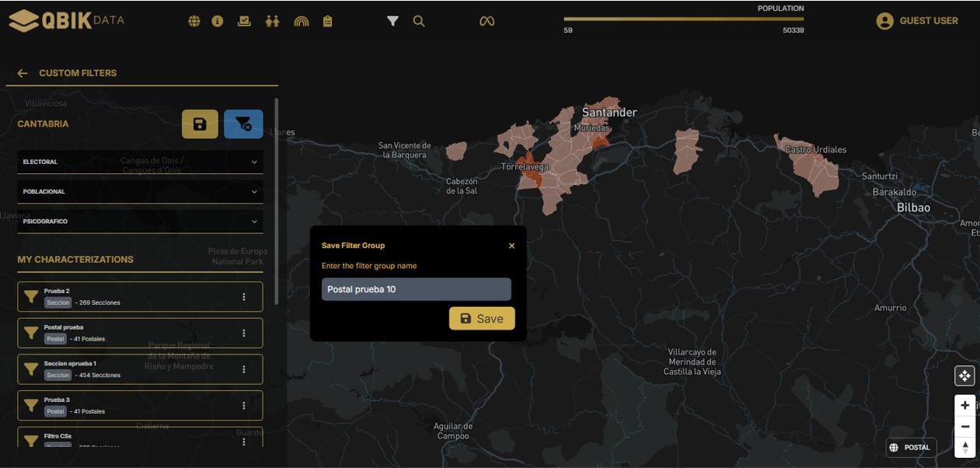Click the funnel icon of Postal prueba
The image size is (980, 468).
point(31,333)
